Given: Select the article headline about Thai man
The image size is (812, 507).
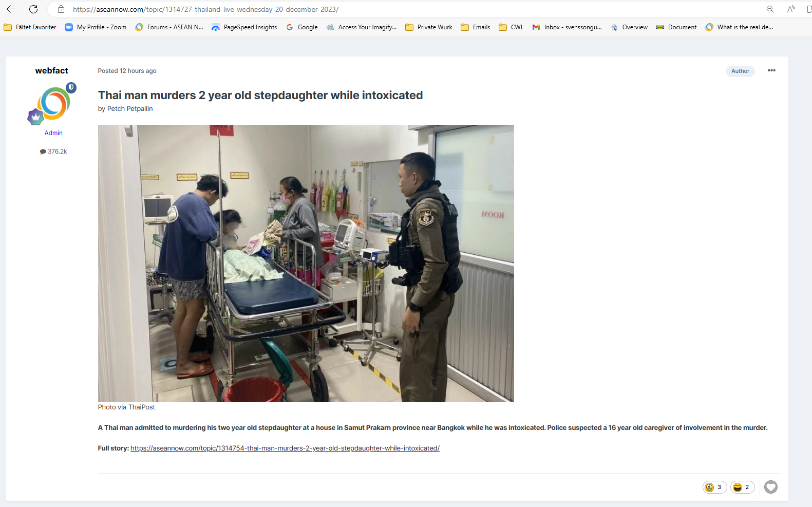Looking at the screenshot, I should click(260, 96).
